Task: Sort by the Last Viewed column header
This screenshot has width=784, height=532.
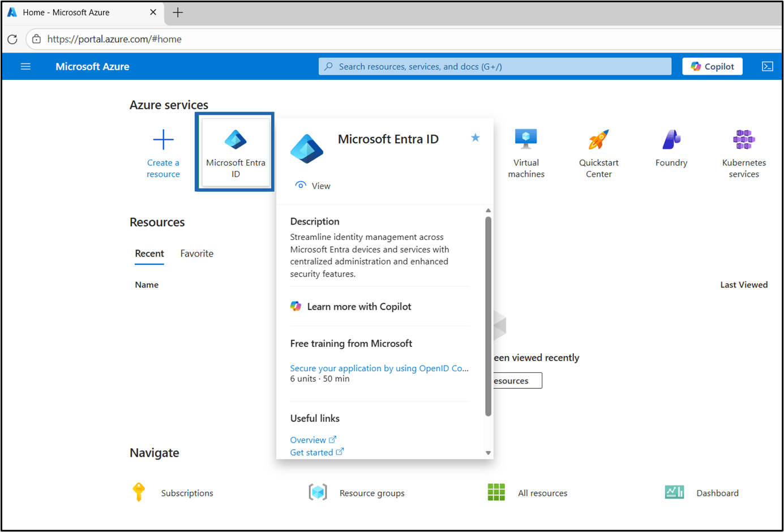Action: [744, 285]
